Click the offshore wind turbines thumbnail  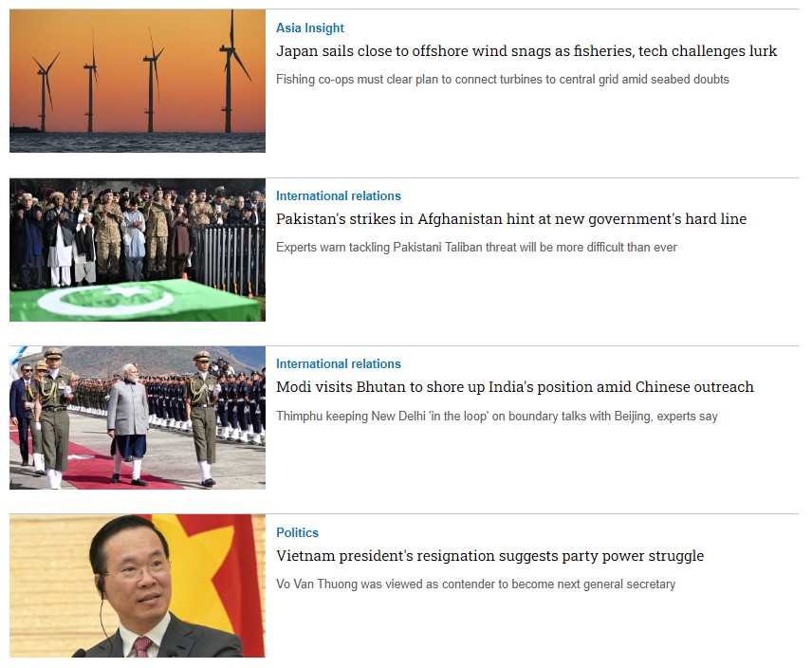(x=138, y=81)
